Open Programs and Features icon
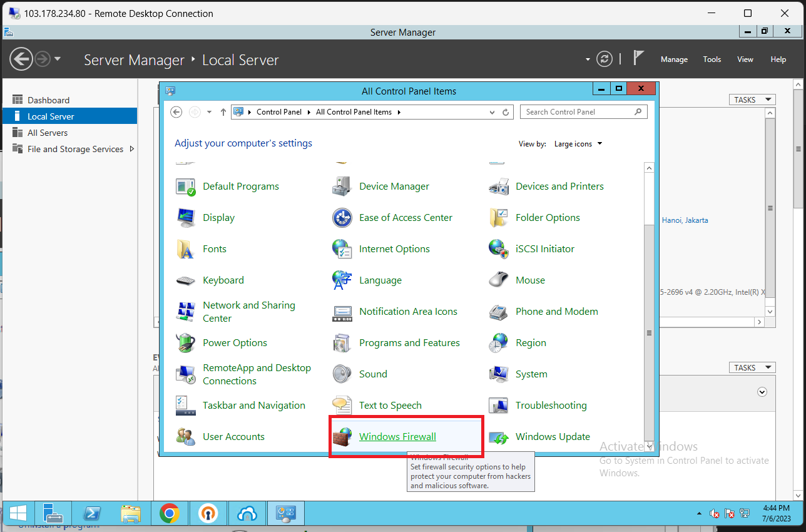This screenshot has height=532, width=806. click(x=342, y=343)
